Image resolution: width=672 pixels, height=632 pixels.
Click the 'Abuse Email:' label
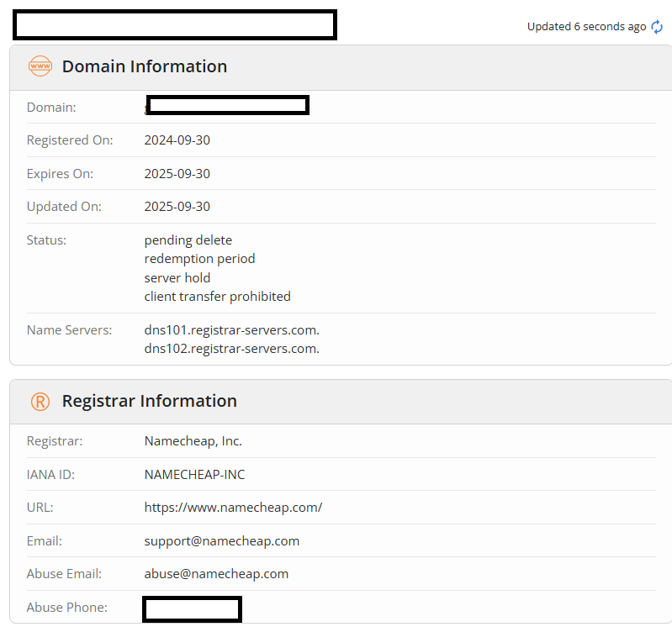[x=64, y=574]
